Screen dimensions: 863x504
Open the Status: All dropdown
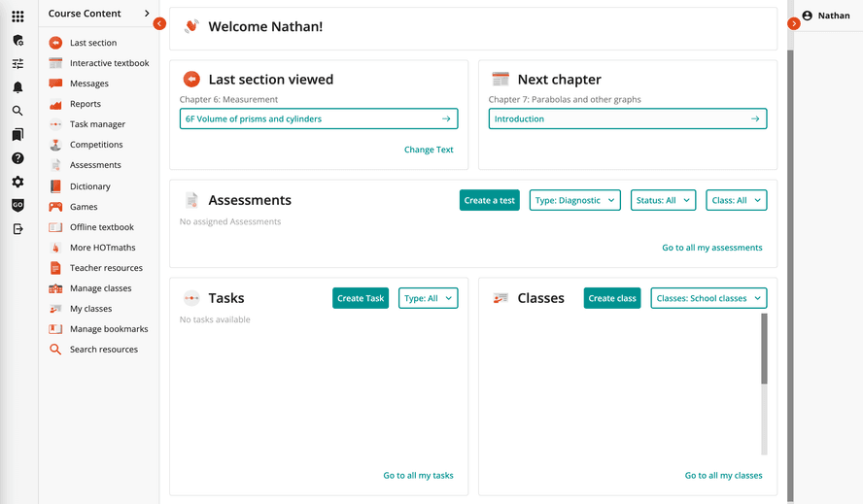click(663, 200)
